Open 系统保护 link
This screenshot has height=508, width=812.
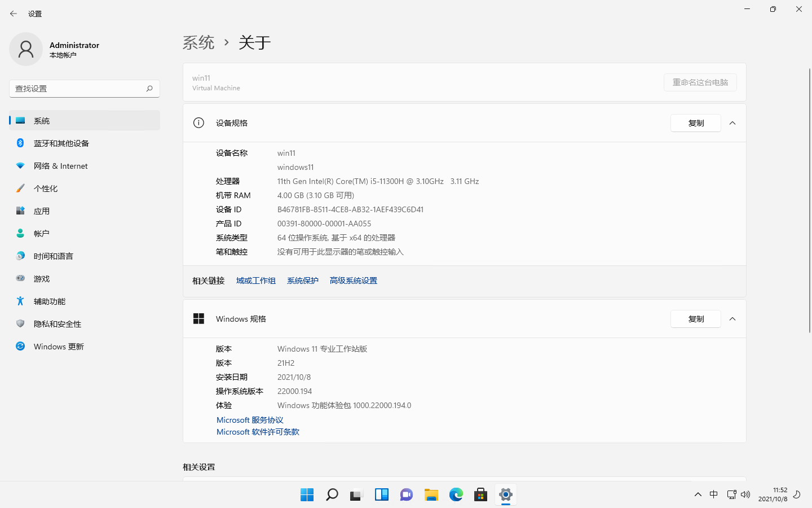pos(303,281)
